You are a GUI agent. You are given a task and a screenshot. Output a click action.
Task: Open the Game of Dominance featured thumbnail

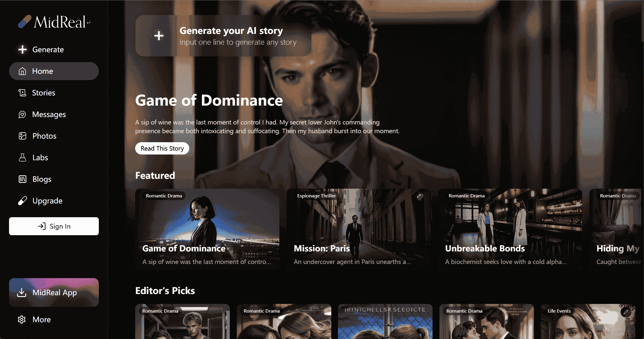click(x=207, y=229)
